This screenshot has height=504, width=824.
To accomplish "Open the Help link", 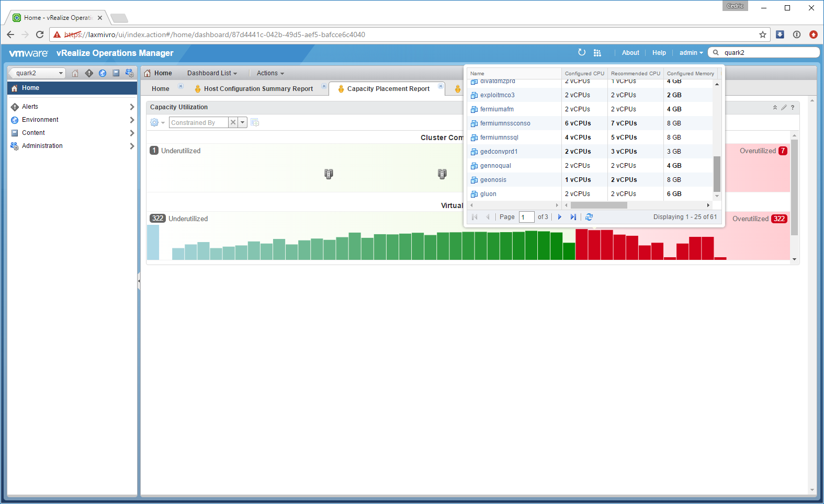I will tap(659, 53).
